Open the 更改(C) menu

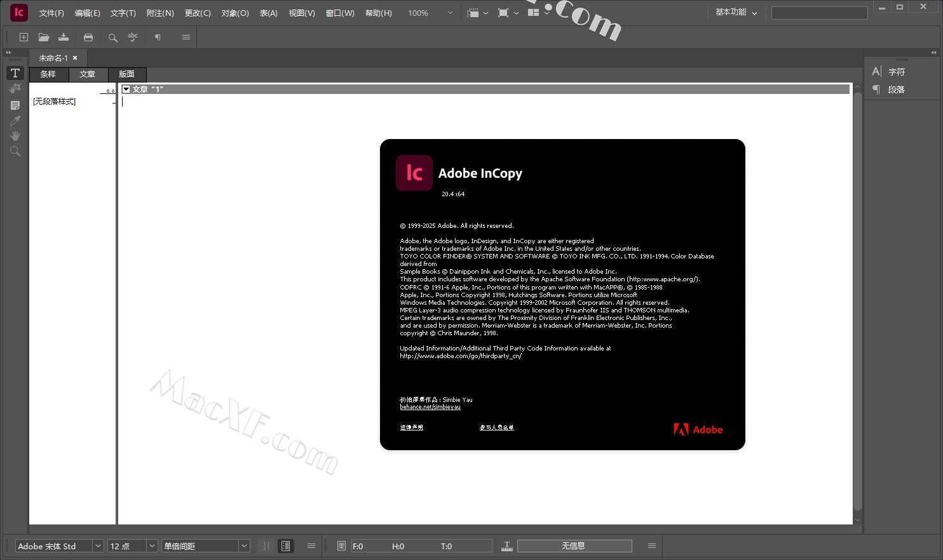198,13
